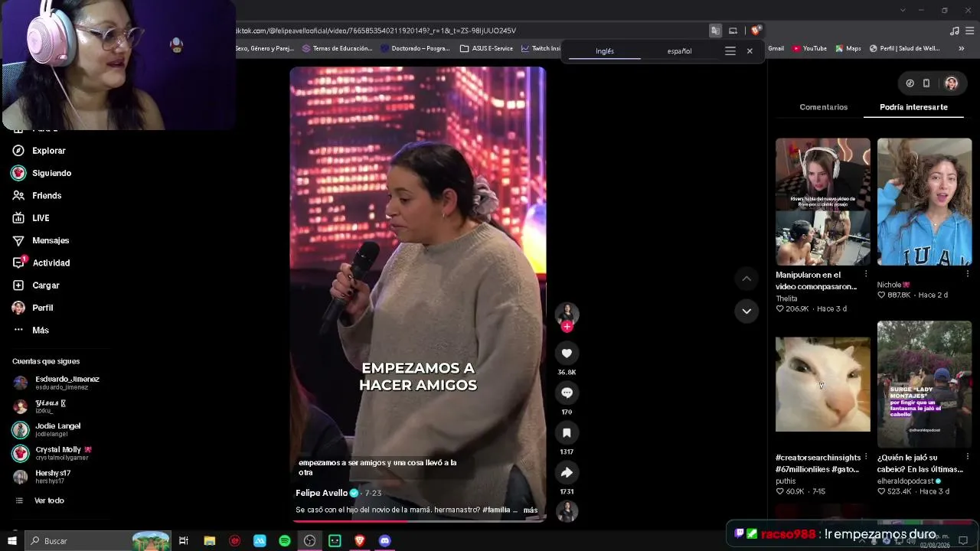
Task: Open Discord from the taskbar
Action: 385,541
